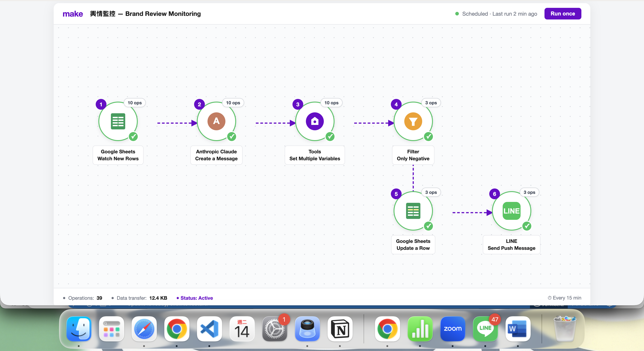The image size is (644, 351).
Task: Open Finder from the Dock
Action: click(79, 329)
